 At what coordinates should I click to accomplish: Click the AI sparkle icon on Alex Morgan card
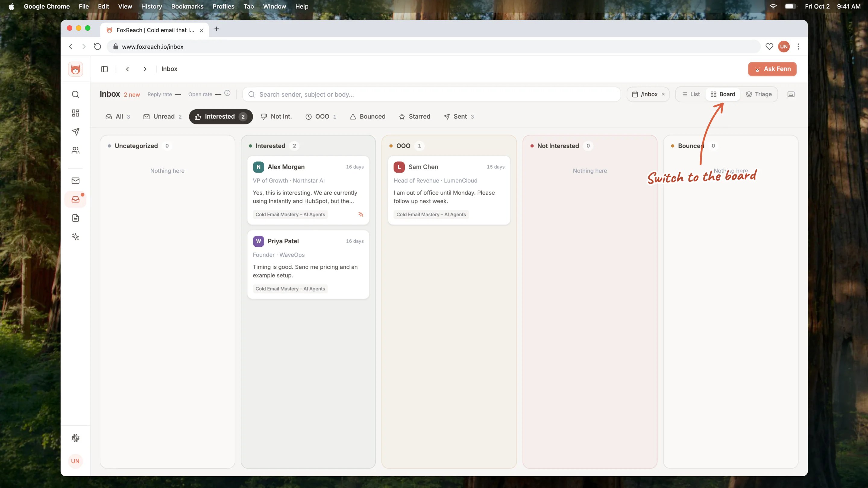[360, 214]
